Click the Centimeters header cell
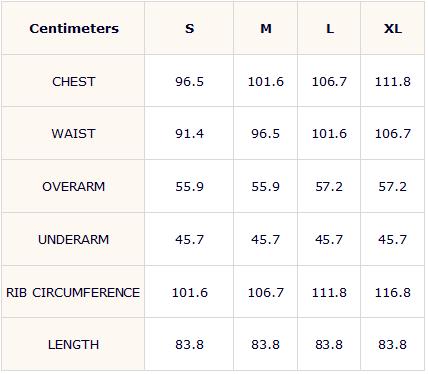This screenshot has height=374, width=428. tap(74, 28)
